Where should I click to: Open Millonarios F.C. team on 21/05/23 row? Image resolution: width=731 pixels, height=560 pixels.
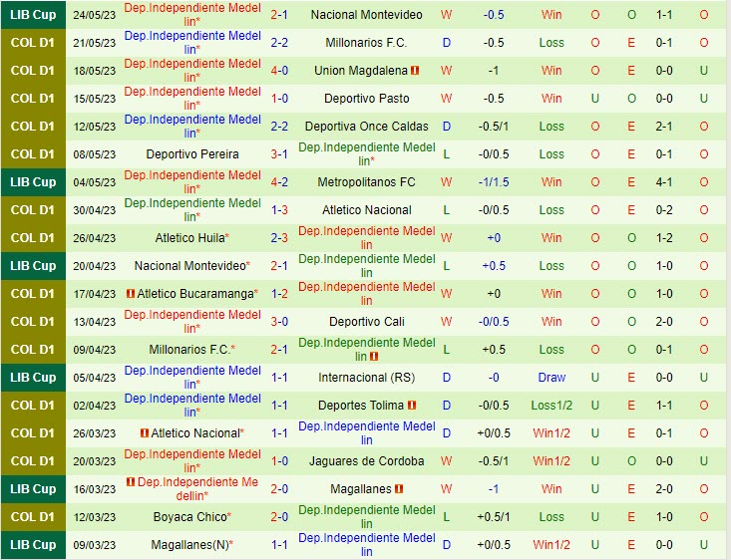366,43
